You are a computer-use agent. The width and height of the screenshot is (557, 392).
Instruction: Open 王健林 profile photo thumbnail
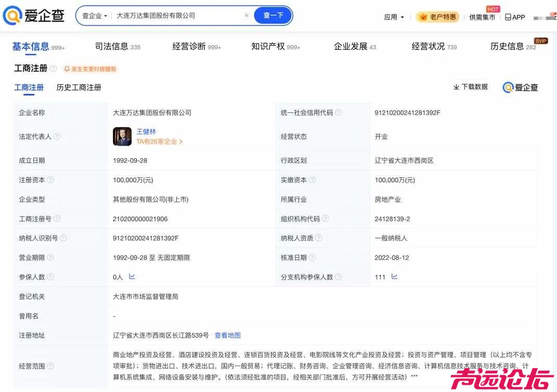[122, 136]
